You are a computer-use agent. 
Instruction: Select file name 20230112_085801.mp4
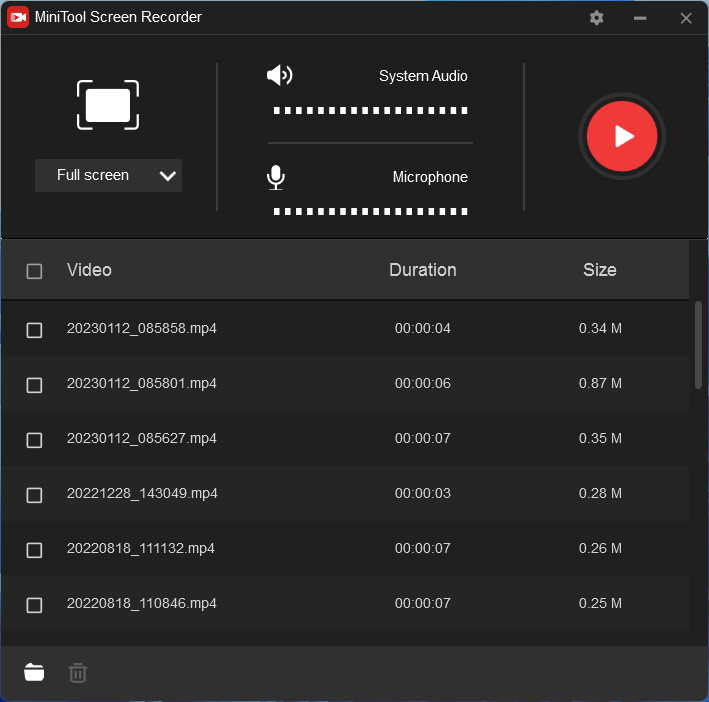(x=142, y=383)
